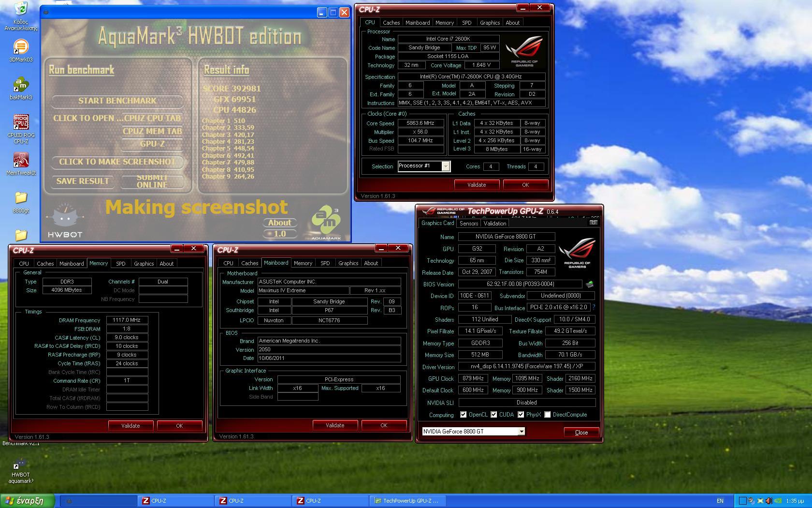Click the ROG logo in the CPU-Z CPU window
The image size is (812, 508).
(524, 52)
